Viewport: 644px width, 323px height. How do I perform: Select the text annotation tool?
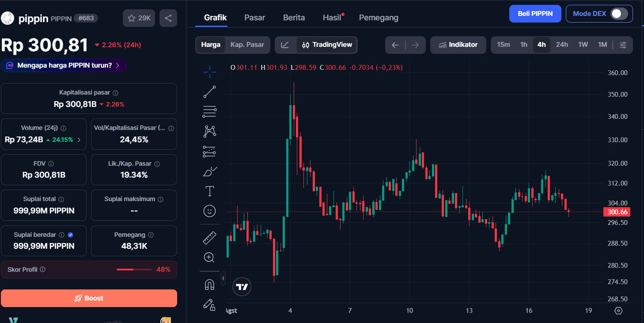(209, 191)
